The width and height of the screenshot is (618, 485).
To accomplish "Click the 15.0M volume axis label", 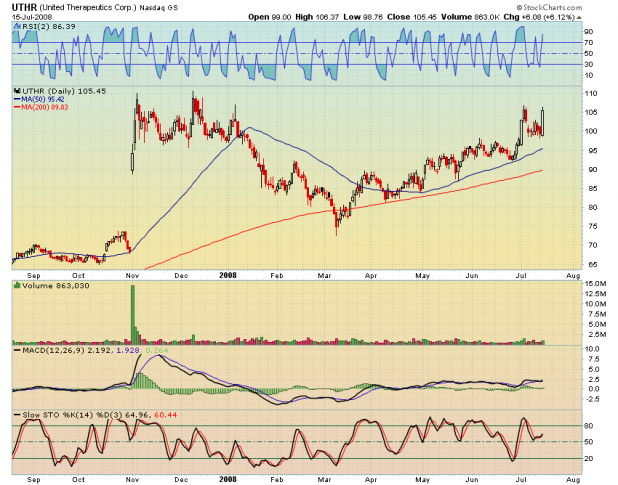I will (x=596, y=284).
